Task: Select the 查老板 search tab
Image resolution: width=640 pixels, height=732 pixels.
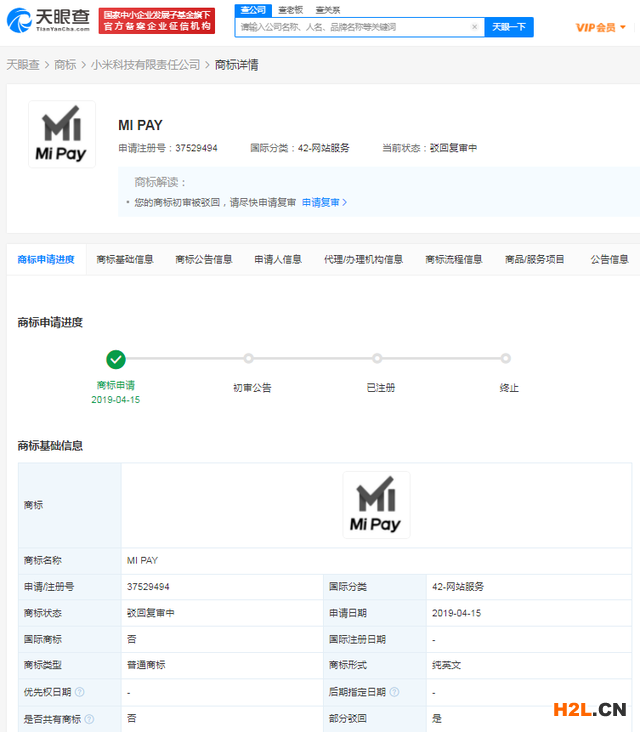Action: 290,10
